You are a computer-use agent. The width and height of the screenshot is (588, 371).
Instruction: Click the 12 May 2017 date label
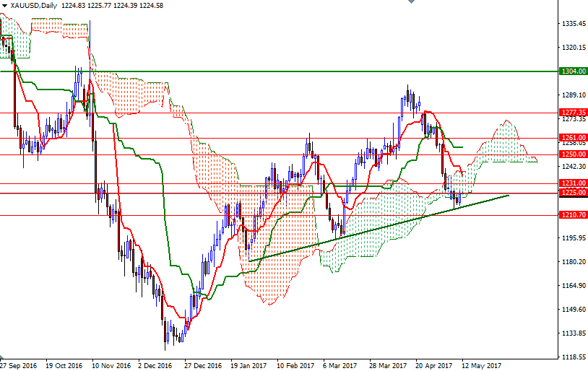pos(482,365)
